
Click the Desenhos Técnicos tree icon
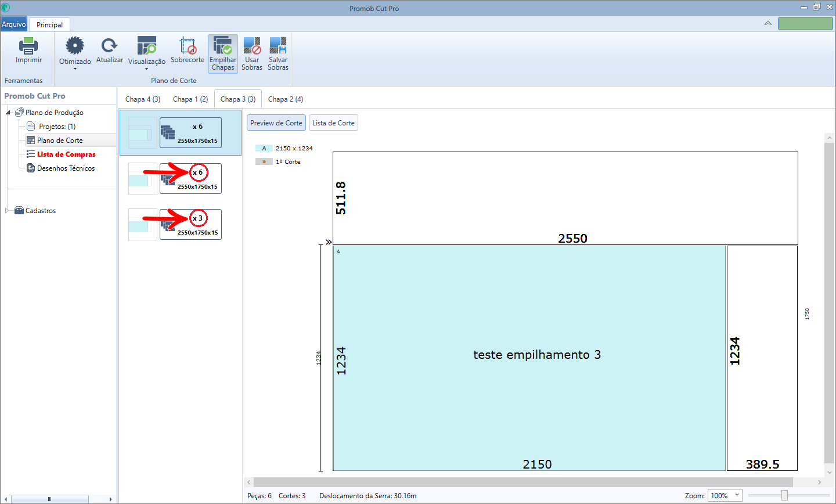(x=31, y=168)
